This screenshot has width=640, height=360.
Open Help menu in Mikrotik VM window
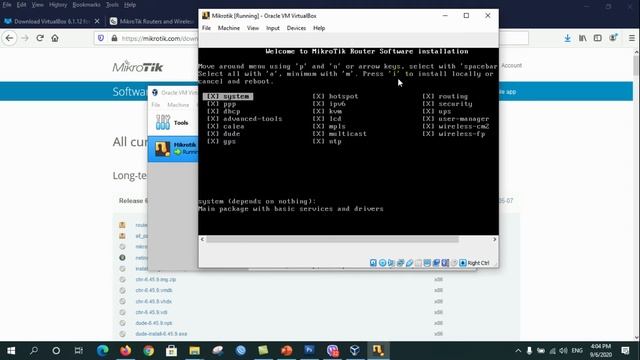[x=319, y=28]
